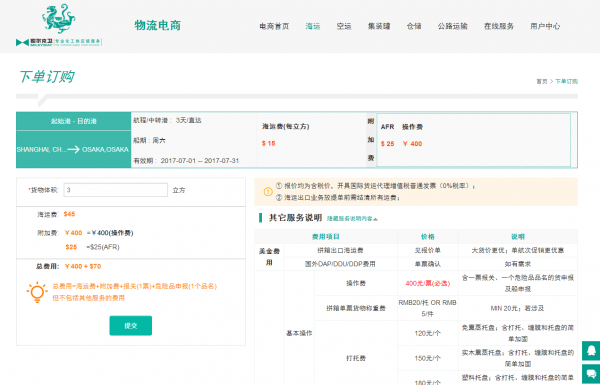Viewport: 600px width, 385px height.
Task: Open the 仓储 navigation item
Action: point(414,26)
